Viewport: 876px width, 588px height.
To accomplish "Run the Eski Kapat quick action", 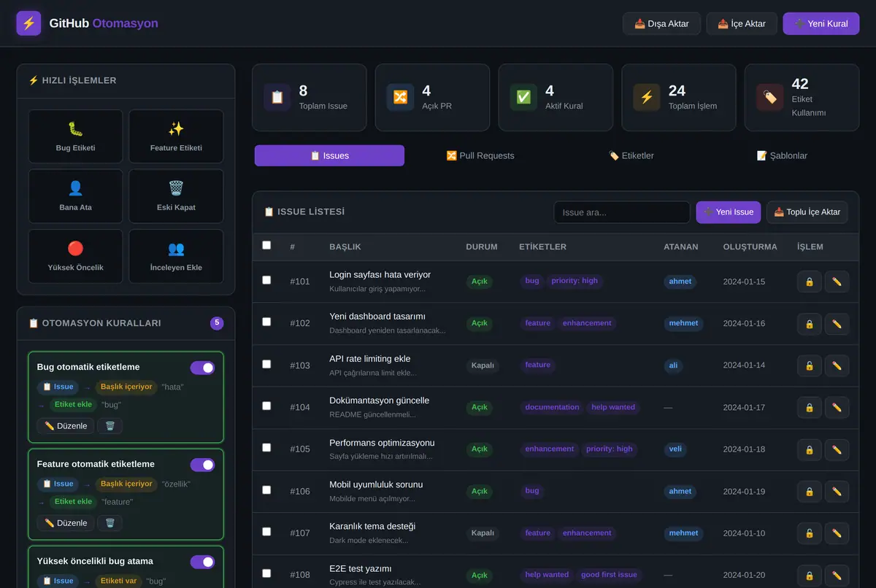I will click(176, 196).
